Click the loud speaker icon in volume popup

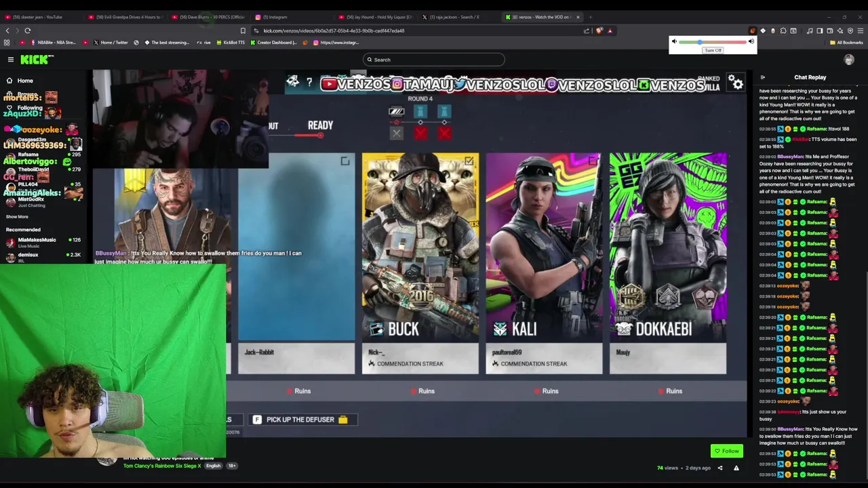click(x=751, y=42)
